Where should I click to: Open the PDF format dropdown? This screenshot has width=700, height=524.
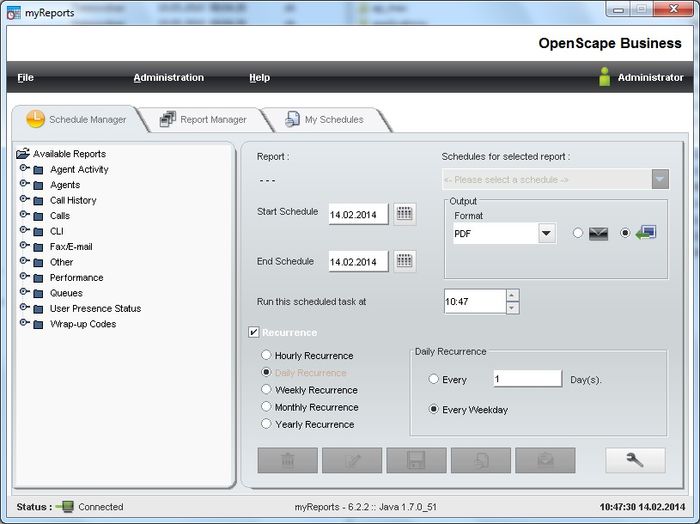pos(546,233)
